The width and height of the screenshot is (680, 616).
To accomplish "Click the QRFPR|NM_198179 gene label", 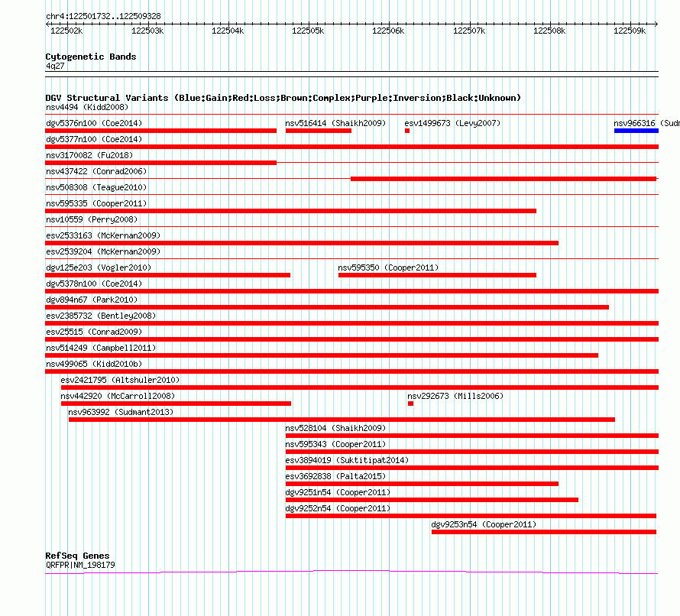I will click(x=80, y=565).
